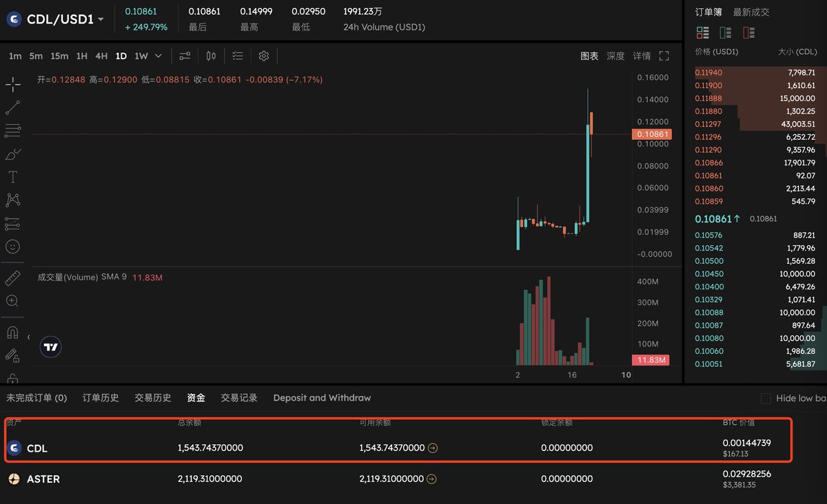Toggle lock all drawing tools
This screenshot has width=827, height=504.
click(12, 378)
